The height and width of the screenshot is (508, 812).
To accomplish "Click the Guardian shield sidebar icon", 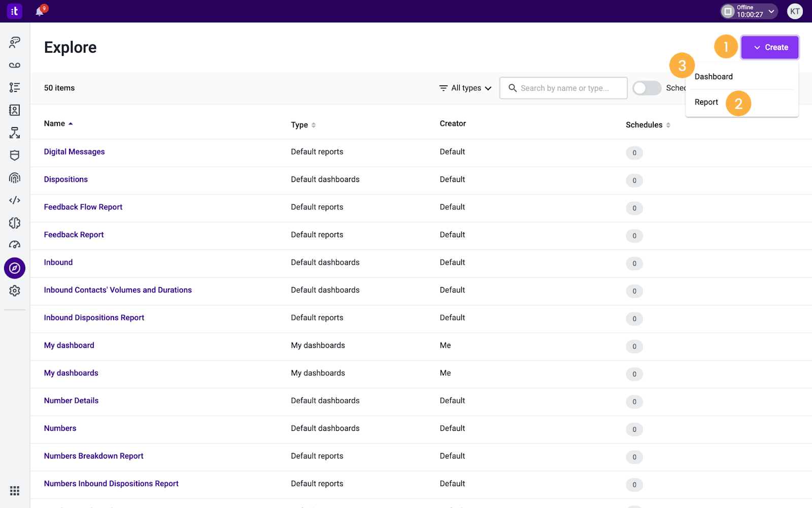I will click(14, 155).
